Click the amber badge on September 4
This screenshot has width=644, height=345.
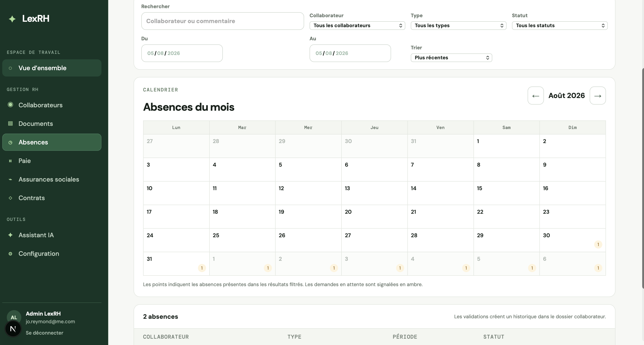[x=466, y=268]
